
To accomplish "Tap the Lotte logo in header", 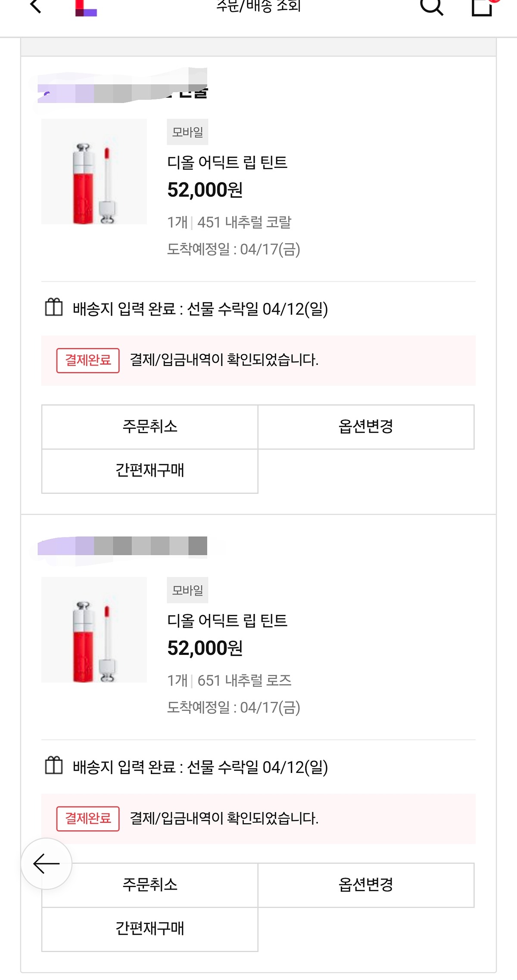I will point(86,8).
